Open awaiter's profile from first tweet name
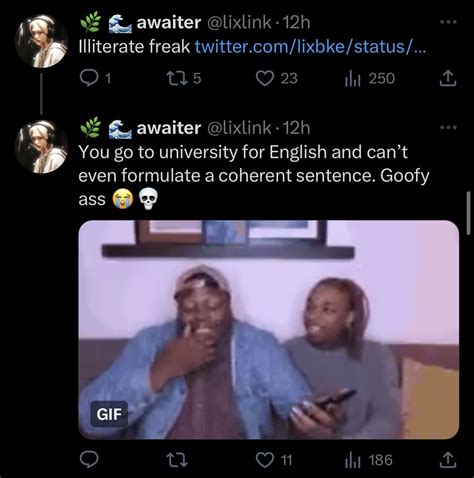This screenshot has height=478, width=474. (x=168, y=22)
